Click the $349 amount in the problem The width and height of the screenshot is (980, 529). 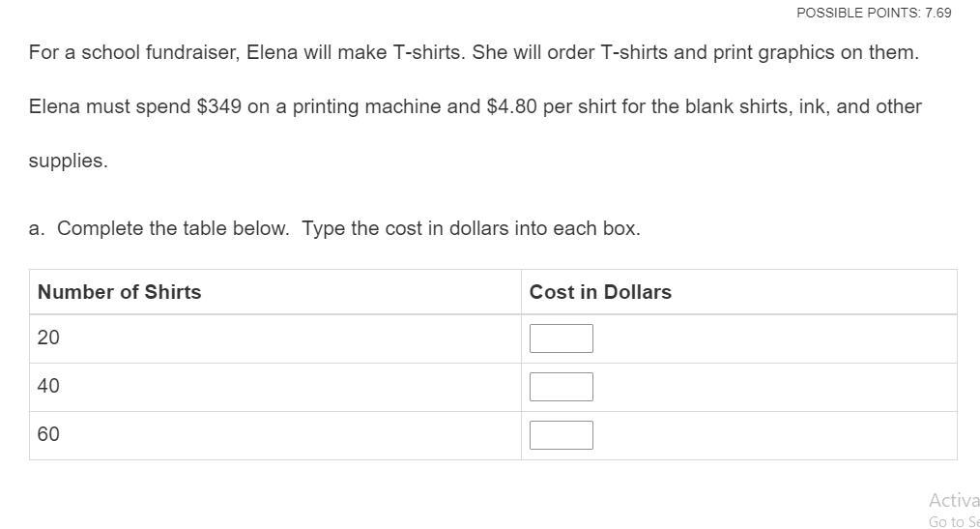point(218,106)
